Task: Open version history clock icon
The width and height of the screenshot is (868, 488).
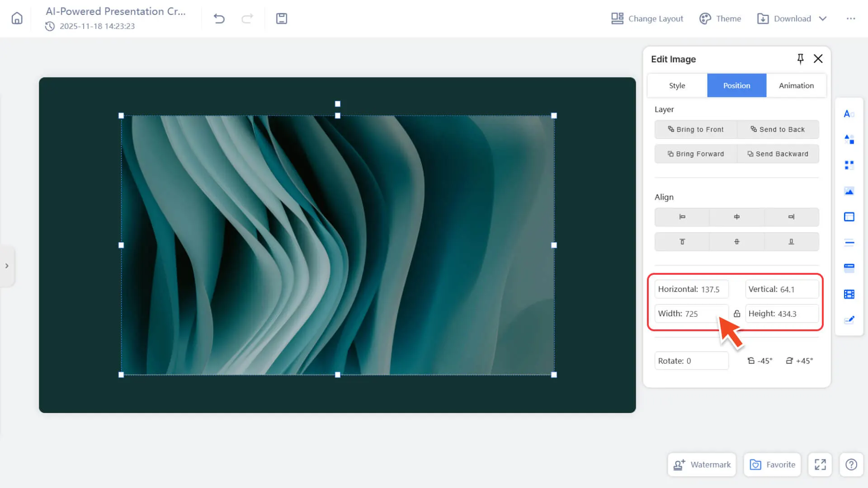Action: (x=50, y=26)
